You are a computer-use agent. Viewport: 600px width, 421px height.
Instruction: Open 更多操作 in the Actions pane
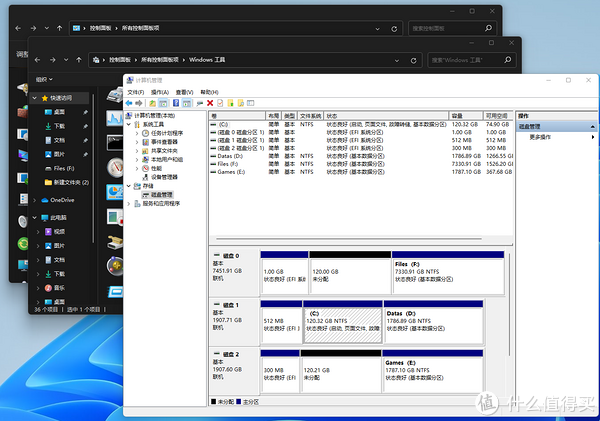point(540,137)
